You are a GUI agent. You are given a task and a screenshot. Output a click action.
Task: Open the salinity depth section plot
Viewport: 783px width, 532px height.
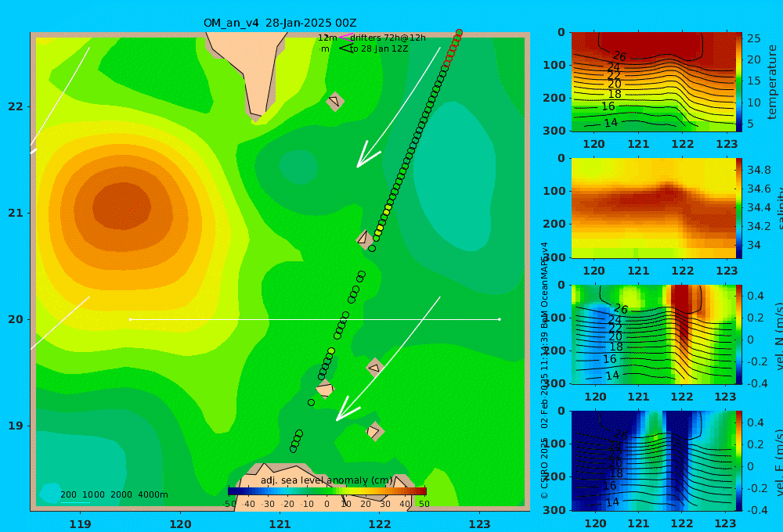[653, 208]
